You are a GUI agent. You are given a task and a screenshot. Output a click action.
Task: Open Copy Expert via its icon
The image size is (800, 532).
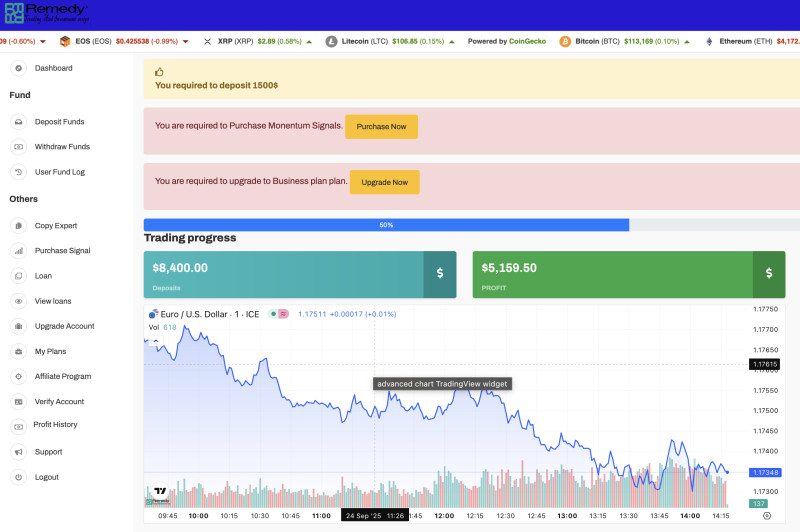point(18,226)
